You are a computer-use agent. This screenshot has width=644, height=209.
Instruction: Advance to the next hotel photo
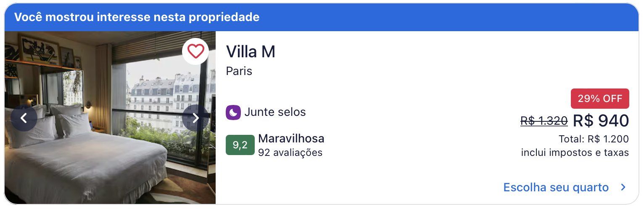pos(195,118)
